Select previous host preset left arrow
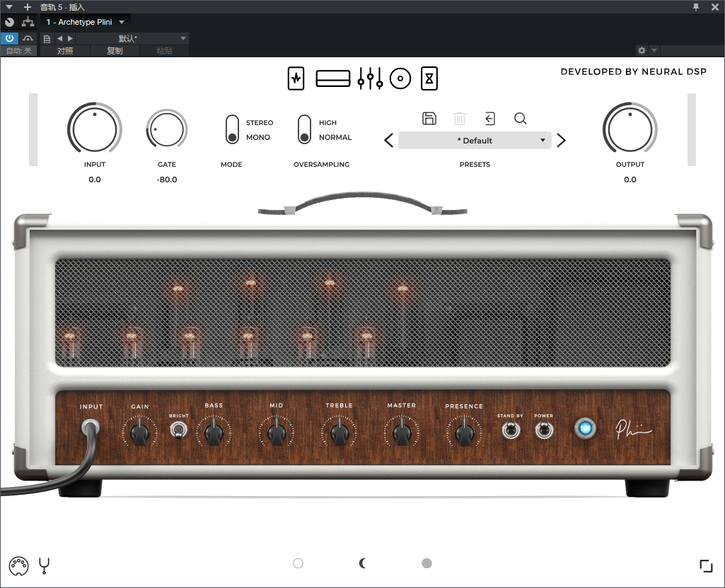This screenshot has height=588, width=725. (59, 38)
